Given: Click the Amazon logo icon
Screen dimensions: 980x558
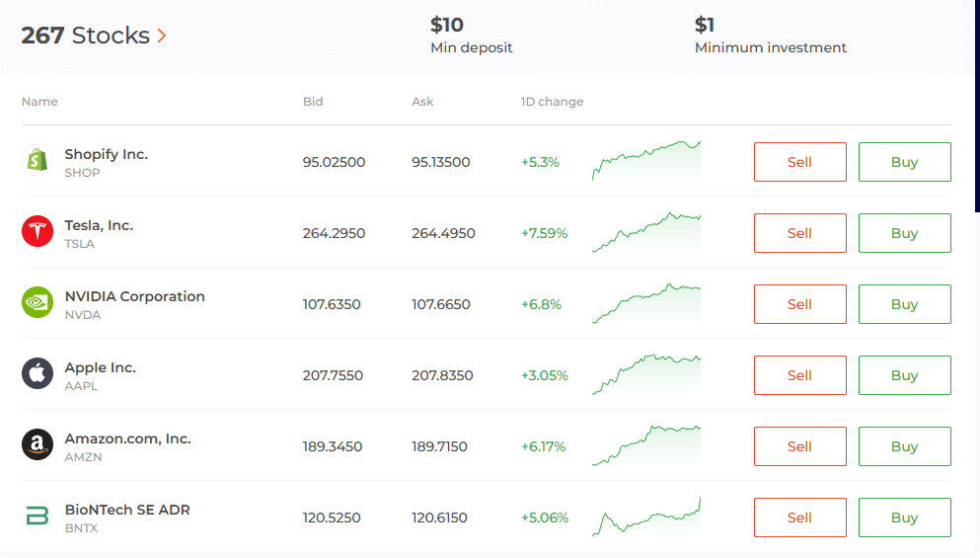Looking at the screenshot, I should 38,446.
